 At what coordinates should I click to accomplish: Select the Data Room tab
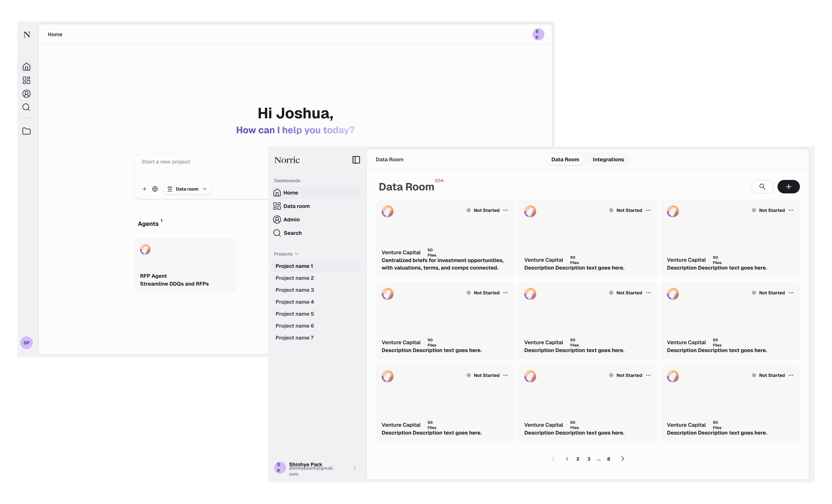pyautogui.click(x=565, y=160)
